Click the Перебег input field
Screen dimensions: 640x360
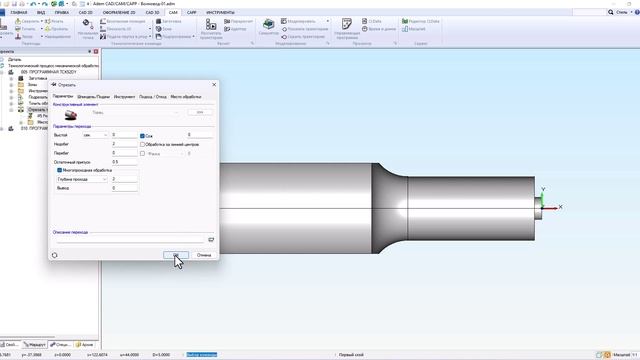[x=125, y=153]
